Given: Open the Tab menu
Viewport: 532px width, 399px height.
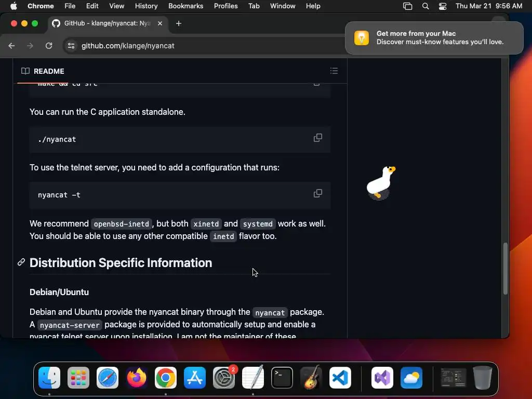Looking at the screenshot, I should click(x=254, y=6).
